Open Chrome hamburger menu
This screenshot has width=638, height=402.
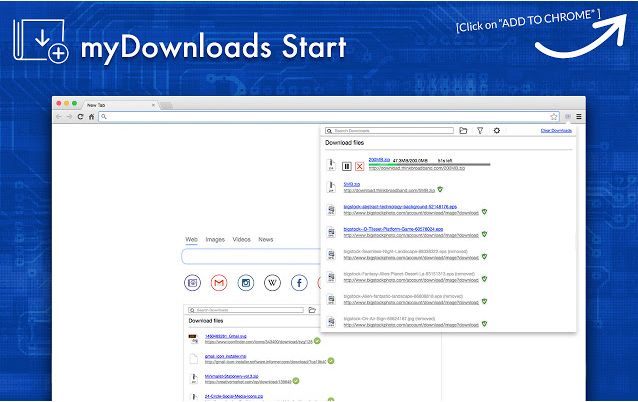pos(579,117)
